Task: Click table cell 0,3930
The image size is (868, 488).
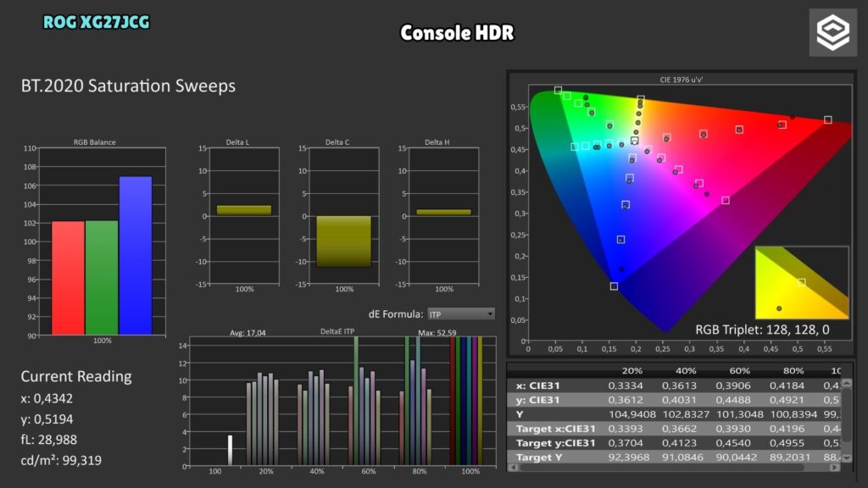Action: click(733, 429)
